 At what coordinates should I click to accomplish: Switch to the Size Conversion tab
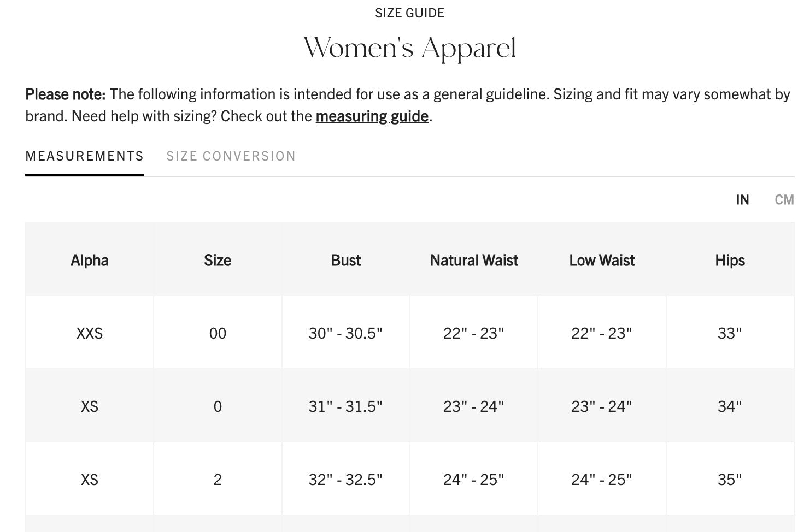click(231, 156)
